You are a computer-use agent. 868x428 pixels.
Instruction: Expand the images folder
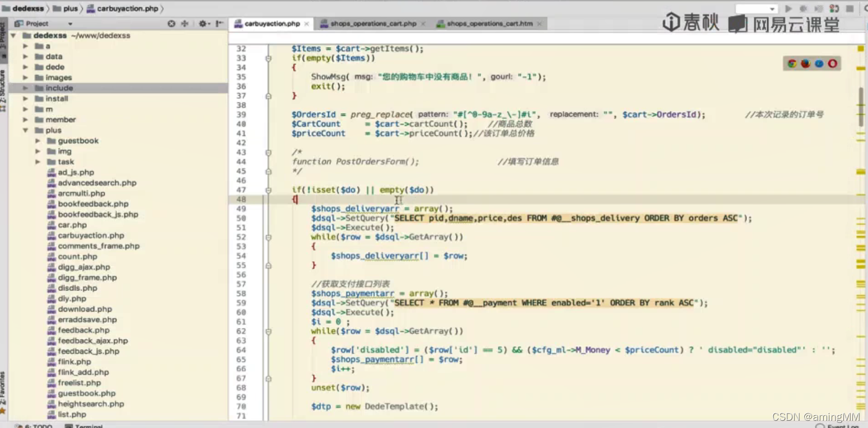[25, 78]
